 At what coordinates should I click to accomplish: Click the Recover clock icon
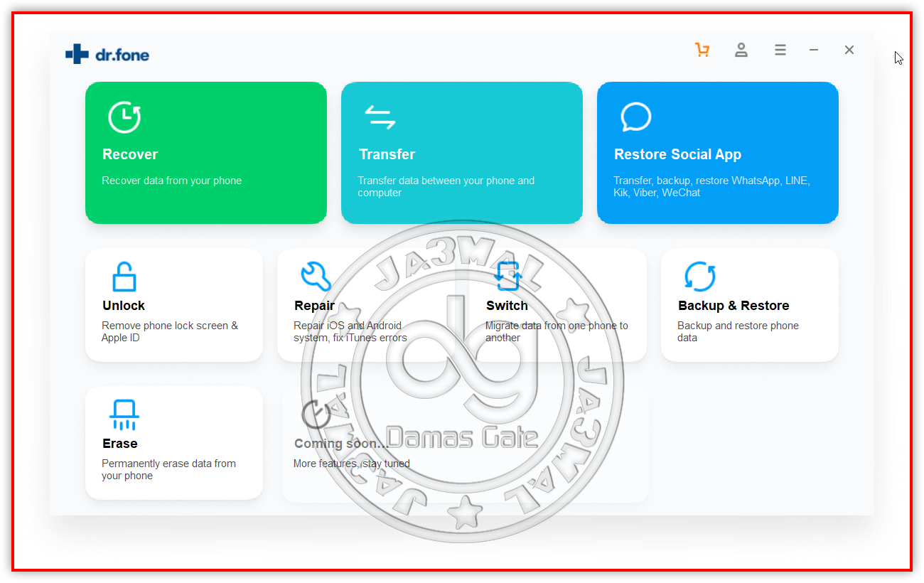coord(124,117)
